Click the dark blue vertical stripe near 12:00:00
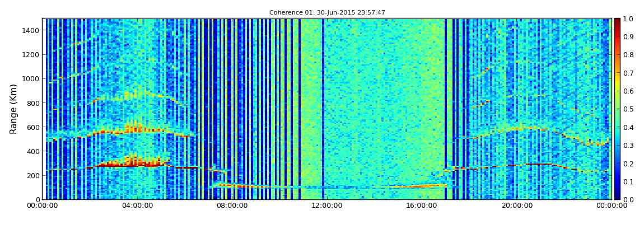The height and width of the screenshot is (228, 644). coord(323,109)
